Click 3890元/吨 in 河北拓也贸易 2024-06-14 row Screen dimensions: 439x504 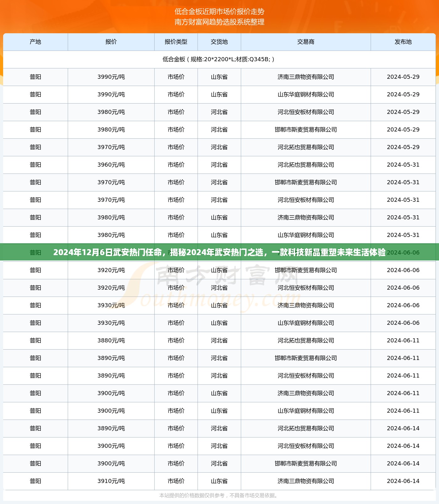[111, 428]
